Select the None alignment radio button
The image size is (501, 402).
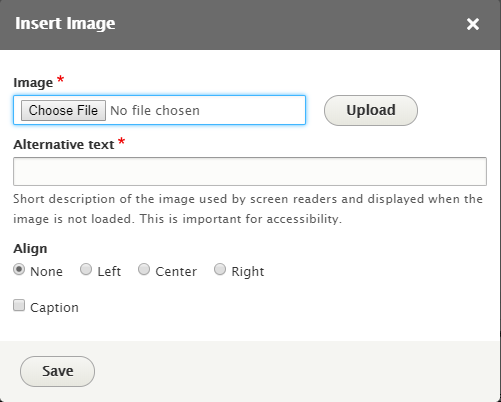19,269
